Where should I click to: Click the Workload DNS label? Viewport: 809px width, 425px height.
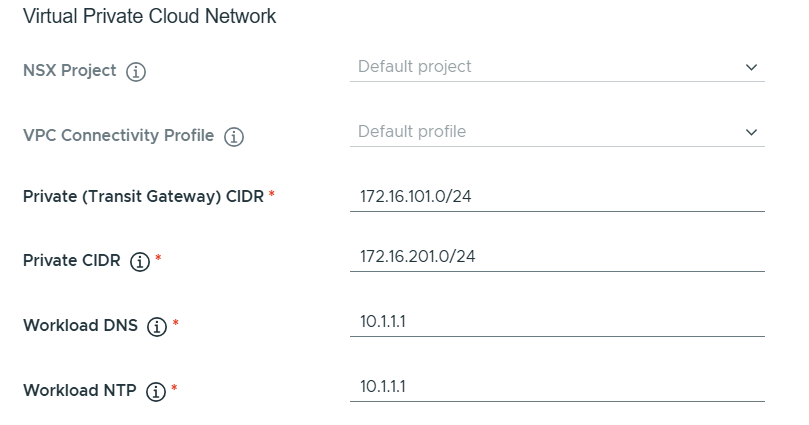pyautogui.click(x=80, y=326)
